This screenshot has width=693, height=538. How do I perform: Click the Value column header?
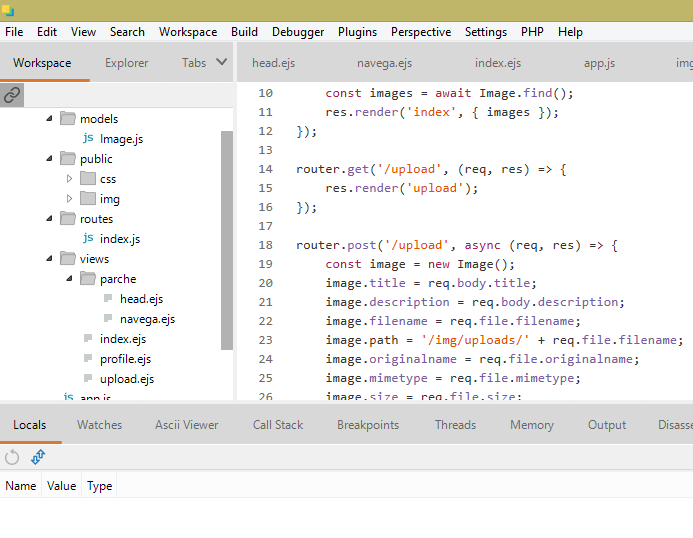click(x=61, y=486)
